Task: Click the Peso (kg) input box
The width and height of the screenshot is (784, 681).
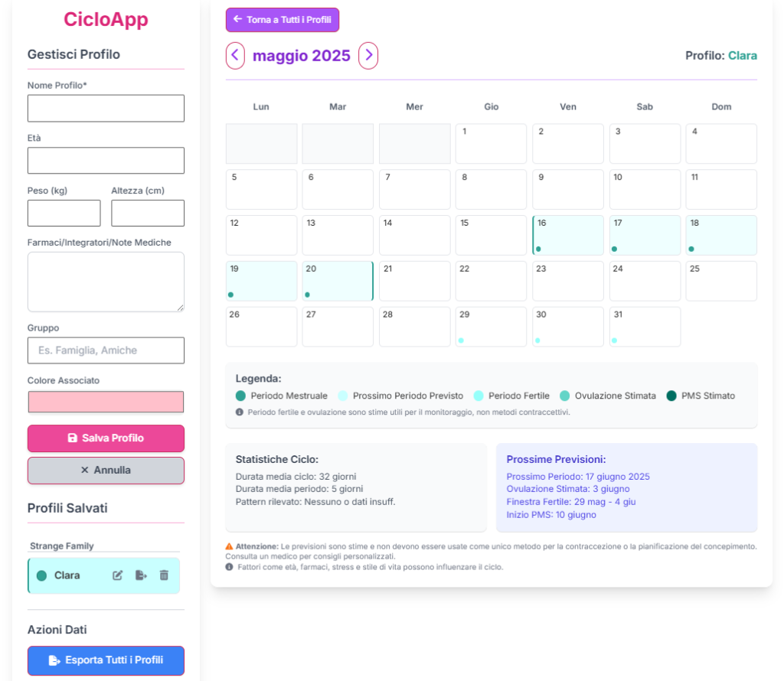Action: click(64, 213)
